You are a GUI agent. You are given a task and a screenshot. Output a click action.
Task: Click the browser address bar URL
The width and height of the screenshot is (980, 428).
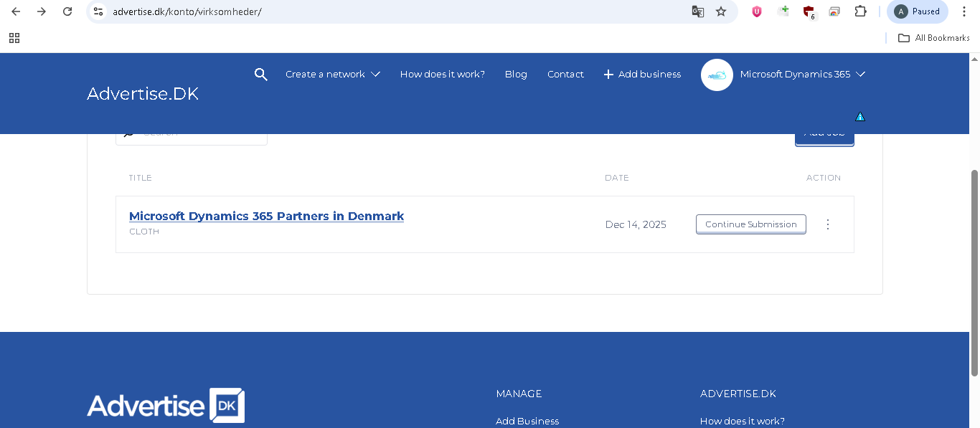[x=187, y=11]
